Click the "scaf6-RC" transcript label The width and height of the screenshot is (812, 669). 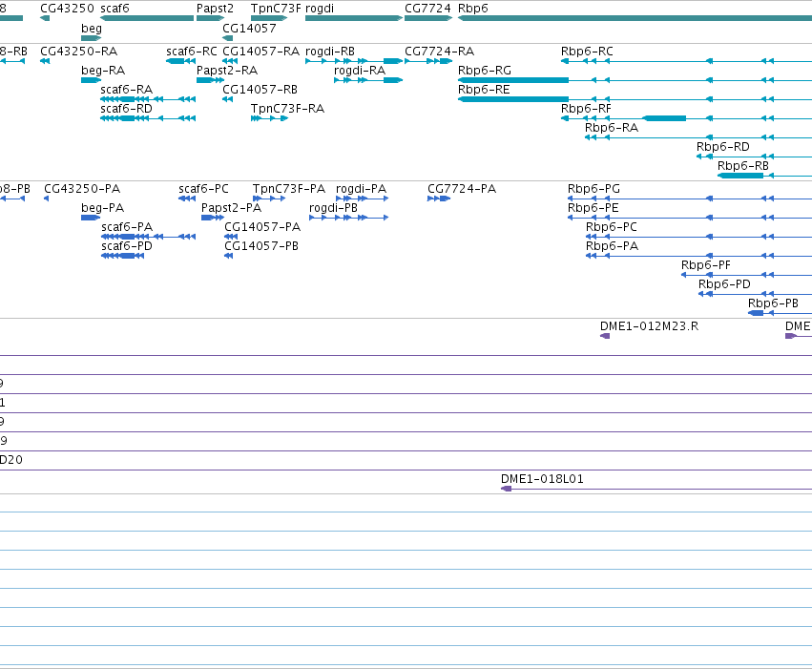tap(192, 52)
